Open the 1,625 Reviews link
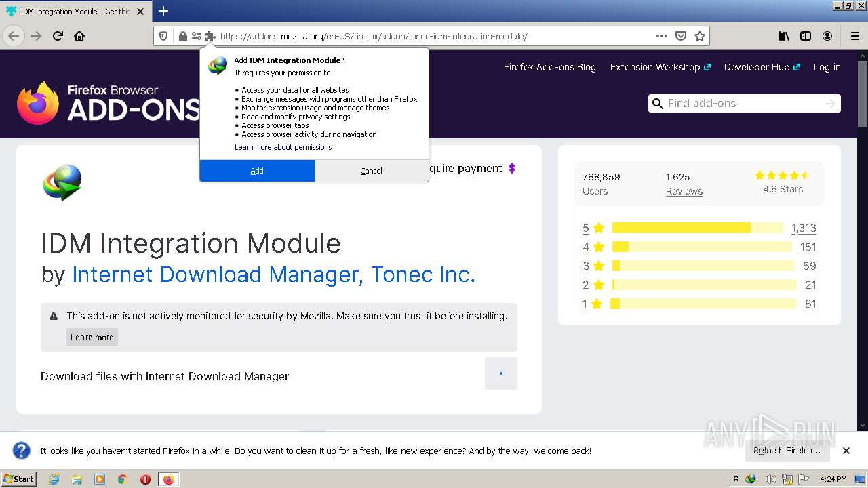868x488 pixels. [684, 184]
